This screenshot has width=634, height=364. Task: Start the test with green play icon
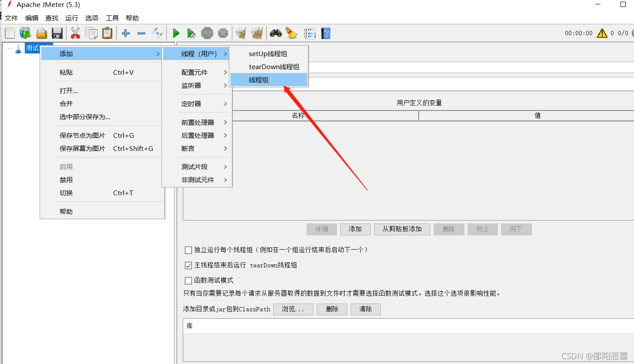176,33
